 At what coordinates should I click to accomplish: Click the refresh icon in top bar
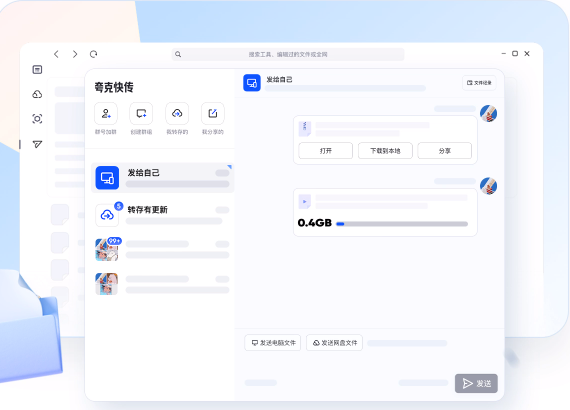pos(93,54)
